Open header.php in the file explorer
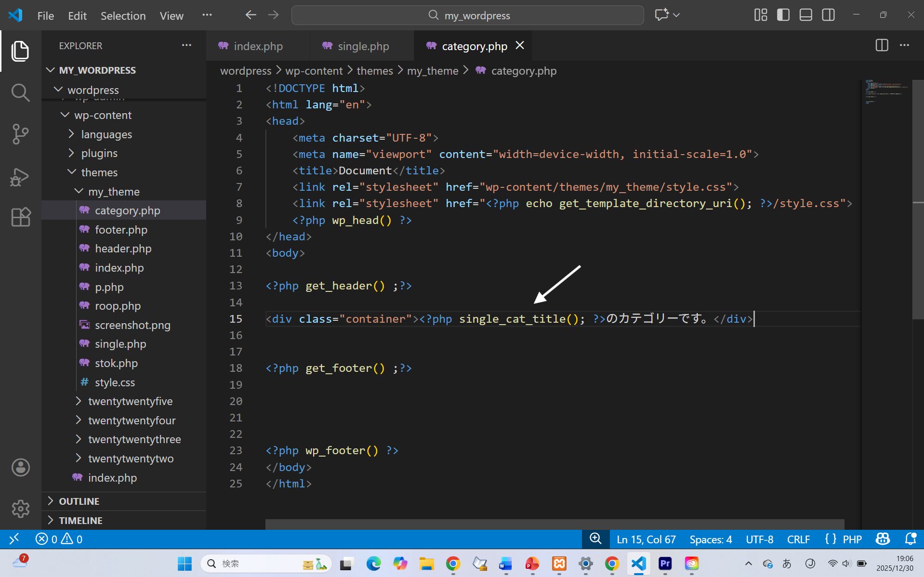This screenshot has width=924, height=577. coord(123,249)
